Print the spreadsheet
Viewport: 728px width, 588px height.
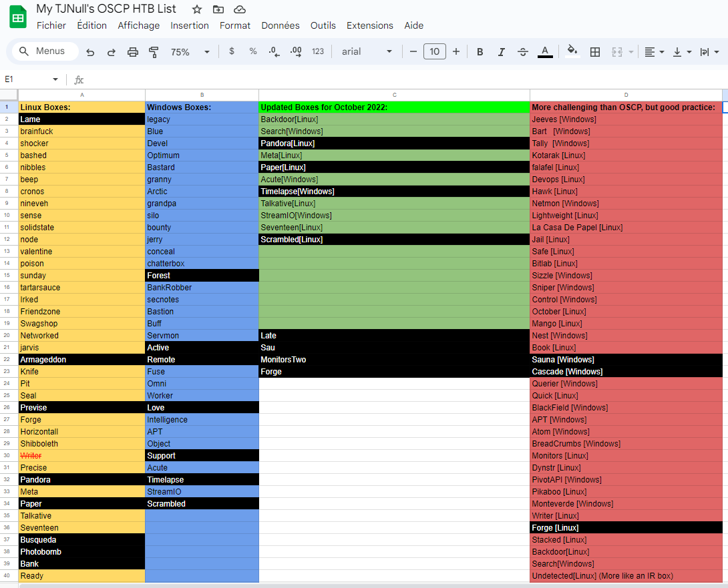(x=133, y=52)
